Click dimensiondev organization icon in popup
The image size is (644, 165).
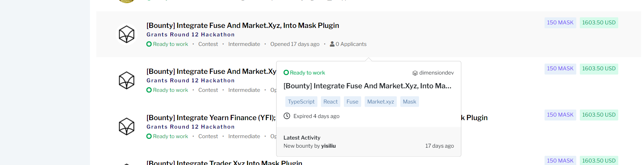tap(415, 73)
